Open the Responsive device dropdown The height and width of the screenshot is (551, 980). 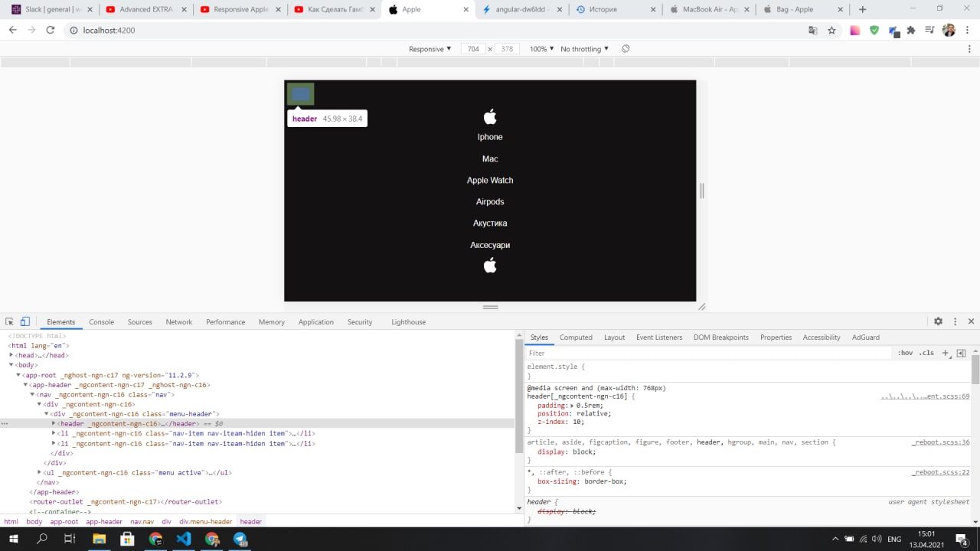coord(430,49)
